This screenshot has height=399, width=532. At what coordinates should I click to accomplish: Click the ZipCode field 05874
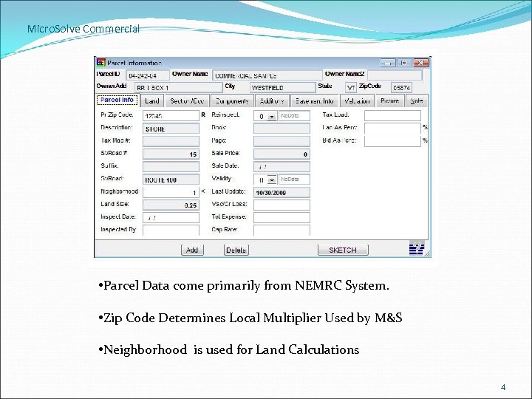point(401,87)
